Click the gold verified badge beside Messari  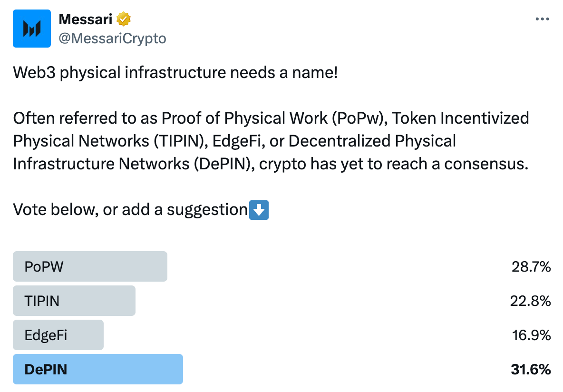124,19
